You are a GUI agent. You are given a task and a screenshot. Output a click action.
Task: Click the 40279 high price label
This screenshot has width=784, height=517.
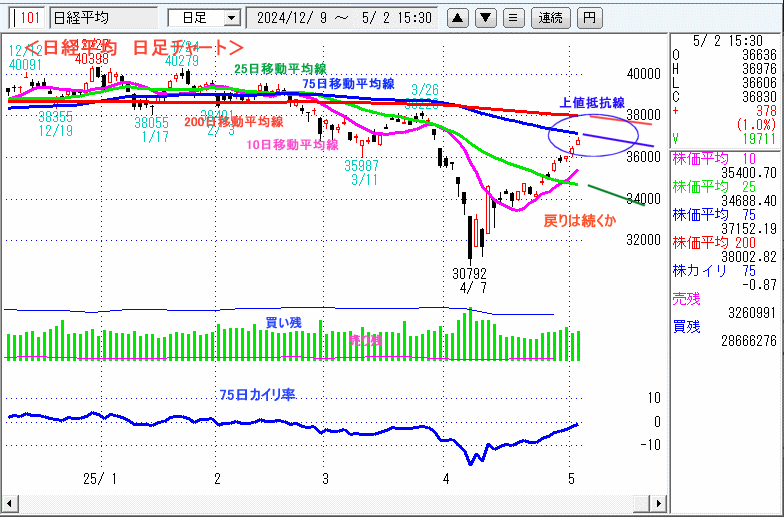[182, 61]
